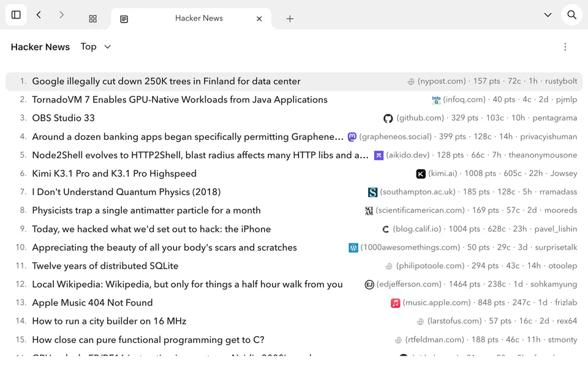This screenshot has height=368, width=588.
Task: Open a new tab with plus icon
Action: (290, 19)
